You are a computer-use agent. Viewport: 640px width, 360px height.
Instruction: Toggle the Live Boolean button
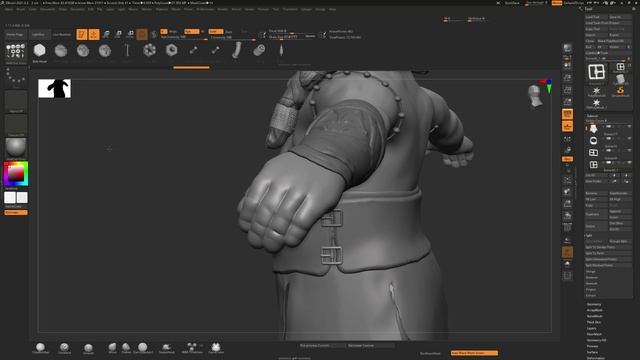click(62, 35)
